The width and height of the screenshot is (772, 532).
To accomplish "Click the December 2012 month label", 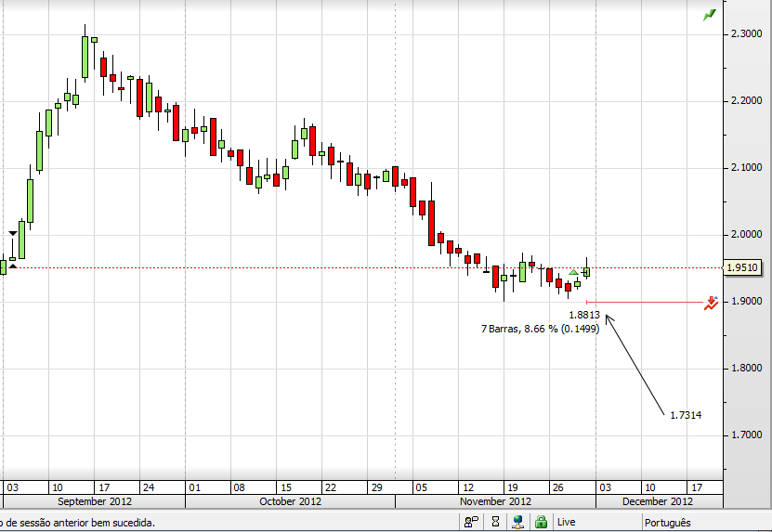I will [x=658, y=501].
